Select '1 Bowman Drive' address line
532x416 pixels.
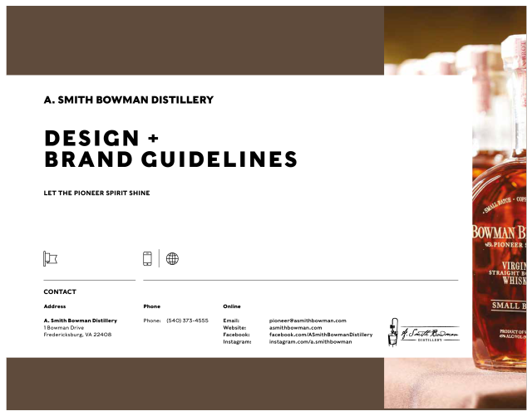(x=64, y=328)
